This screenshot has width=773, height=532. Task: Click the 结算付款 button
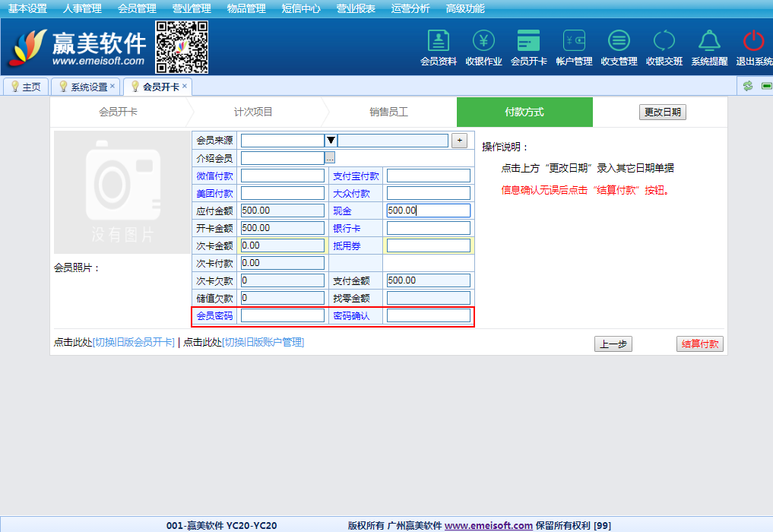tap(699, 344)
